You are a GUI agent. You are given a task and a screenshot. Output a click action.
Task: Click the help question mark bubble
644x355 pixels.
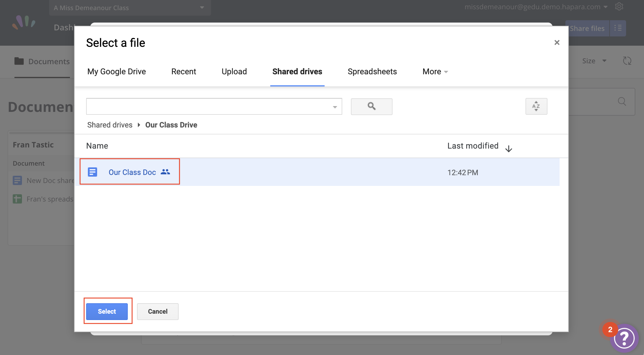624,338
